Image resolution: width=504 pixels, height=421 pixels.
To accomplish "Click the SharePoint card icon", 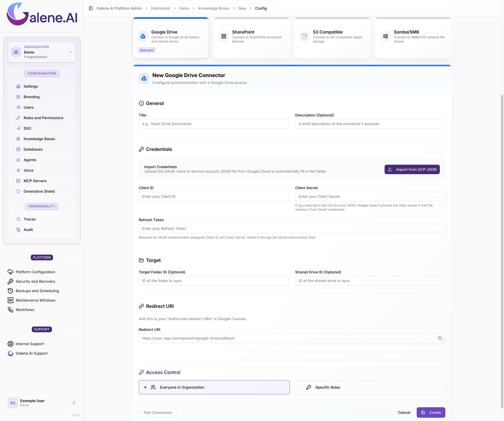I will tap(224, 36).
